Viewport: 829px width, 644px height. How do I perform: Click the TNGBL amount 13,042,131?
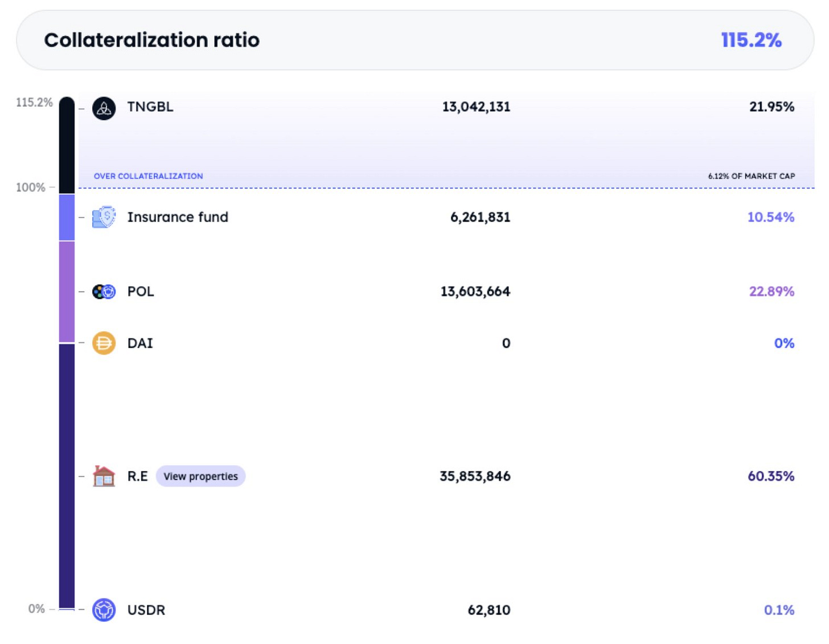(x=476, y=107)
